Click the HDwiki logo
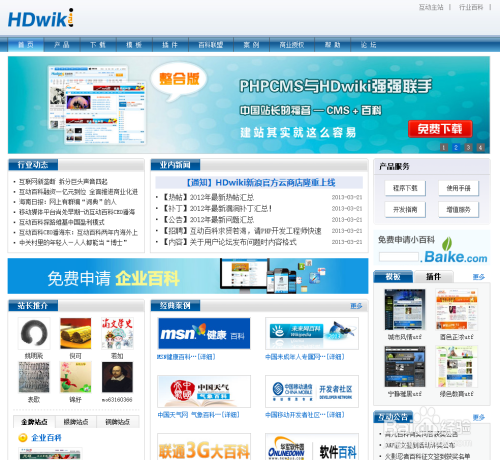Screen dimensions: 500x460 click(41, 18)
